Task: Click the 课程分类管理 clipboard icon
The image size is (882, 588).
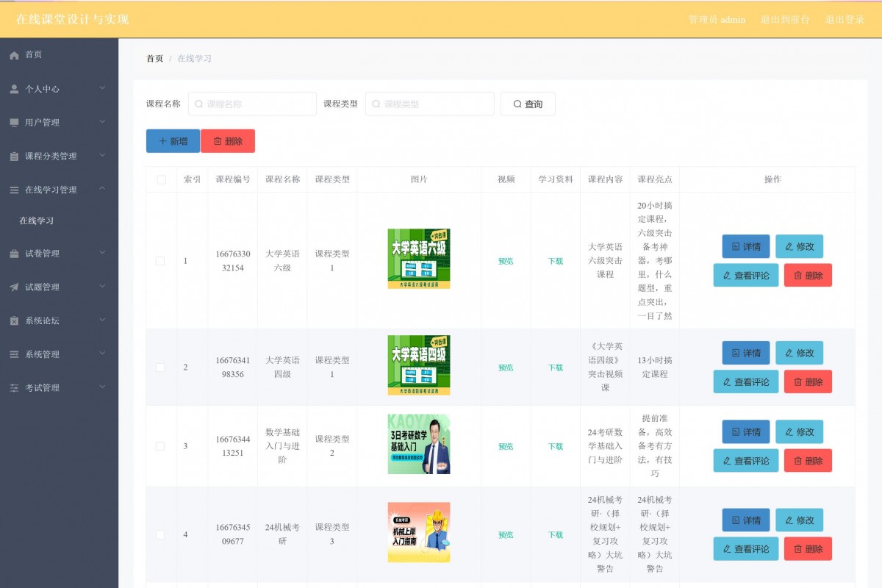Action: (x=13, y=156)
